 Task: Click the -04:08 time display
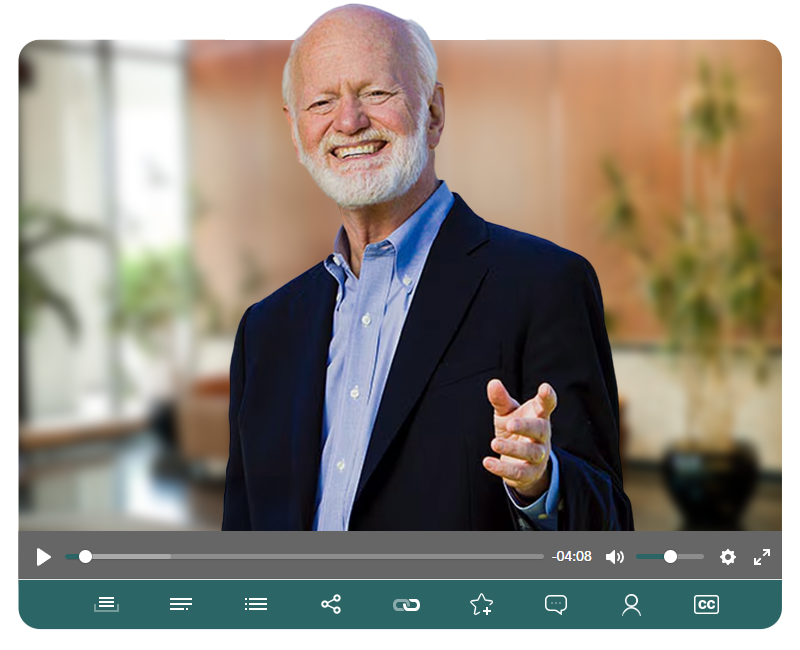click(572, 557)
